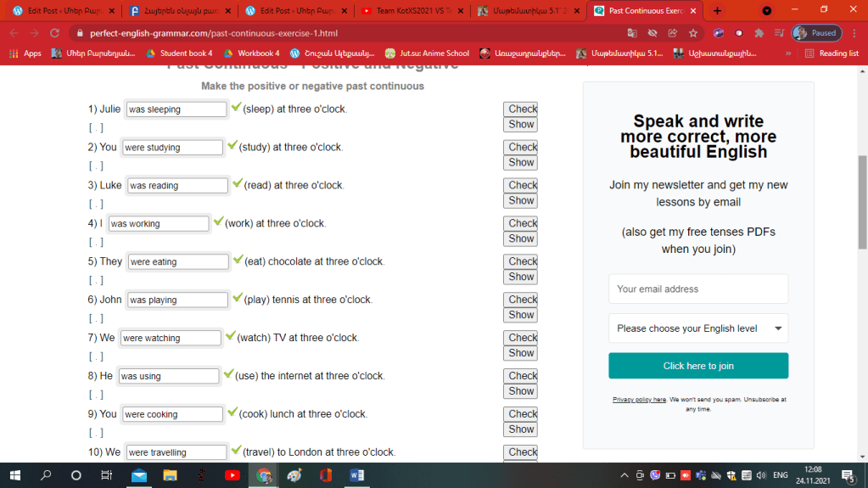Open the Student book 4 bookmark
The height and width of the screenshot is (488, 868).
pyautogui.click(x=179, y=53)
